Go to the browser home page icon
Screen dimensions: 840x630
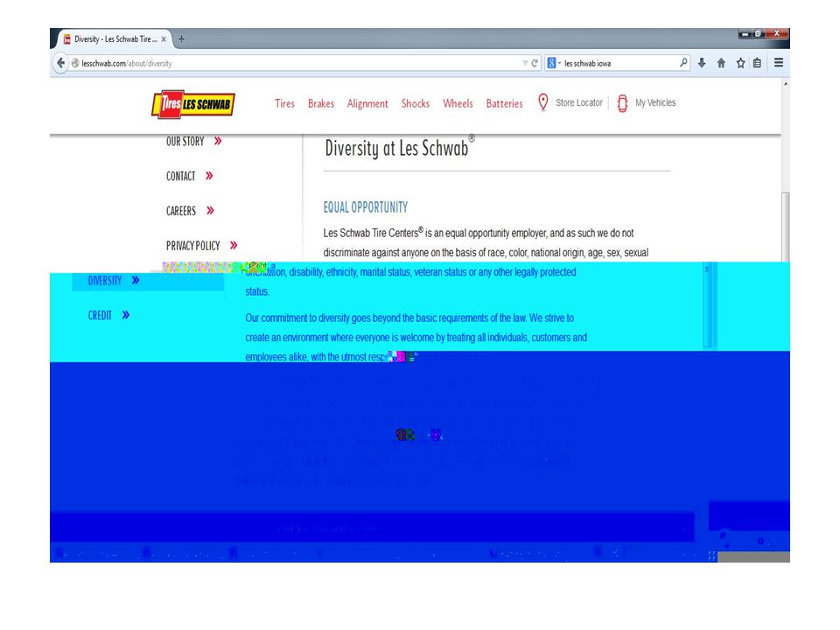(x=721, y=63)
